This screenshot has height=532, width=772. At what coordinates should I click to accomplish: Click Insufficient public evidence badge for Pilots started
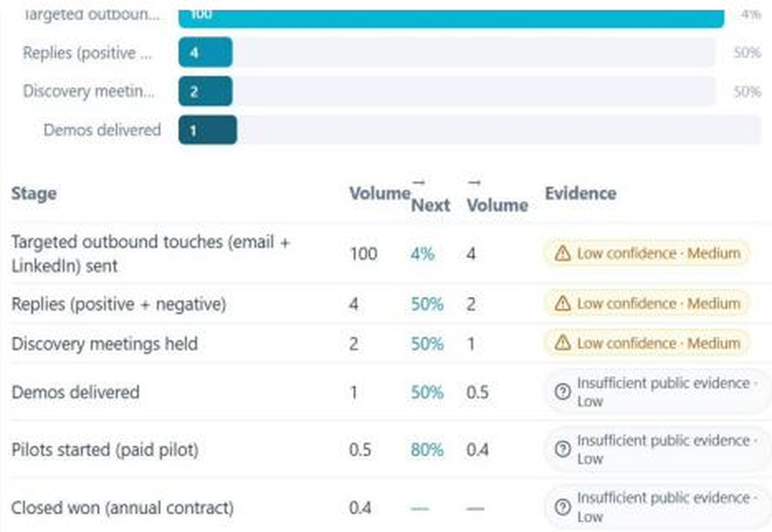tap(658, 449)
